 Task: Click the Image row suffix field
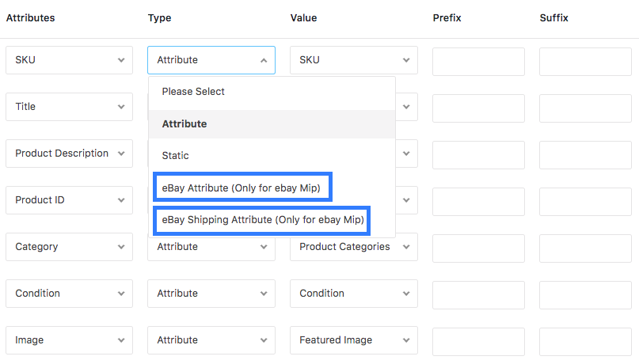pyautogui.click(x=585, y=342)
